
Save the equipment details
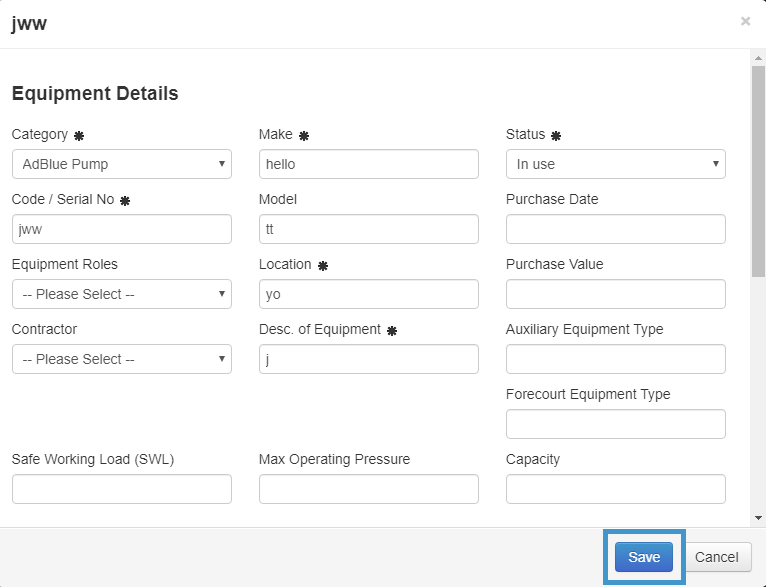[x=644, y=557]
